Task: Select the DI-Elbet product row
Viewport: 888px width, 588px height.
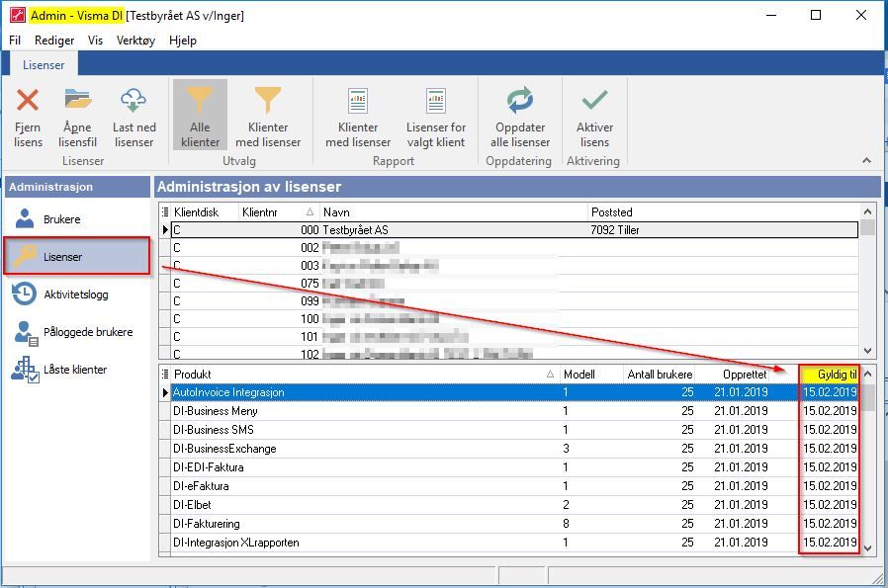Action: point(514,504)
